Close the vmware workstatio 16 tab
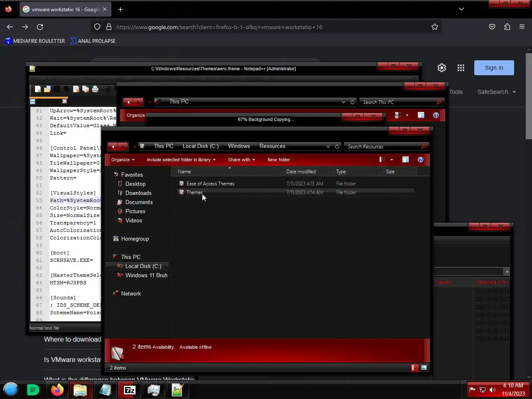This screenshot has height=399, width=532. 105,9
